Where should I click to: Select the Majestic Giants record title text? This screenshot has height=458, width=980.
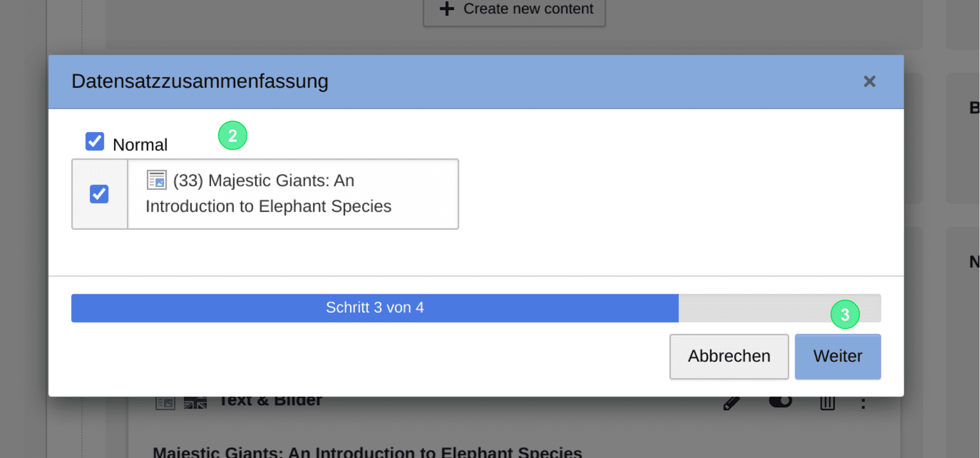(x=269, y=193)
